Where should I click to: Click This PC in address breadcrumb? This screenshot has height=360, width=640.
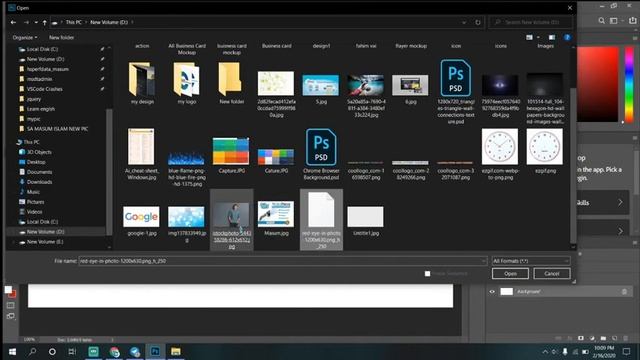[x=73, y=22]
